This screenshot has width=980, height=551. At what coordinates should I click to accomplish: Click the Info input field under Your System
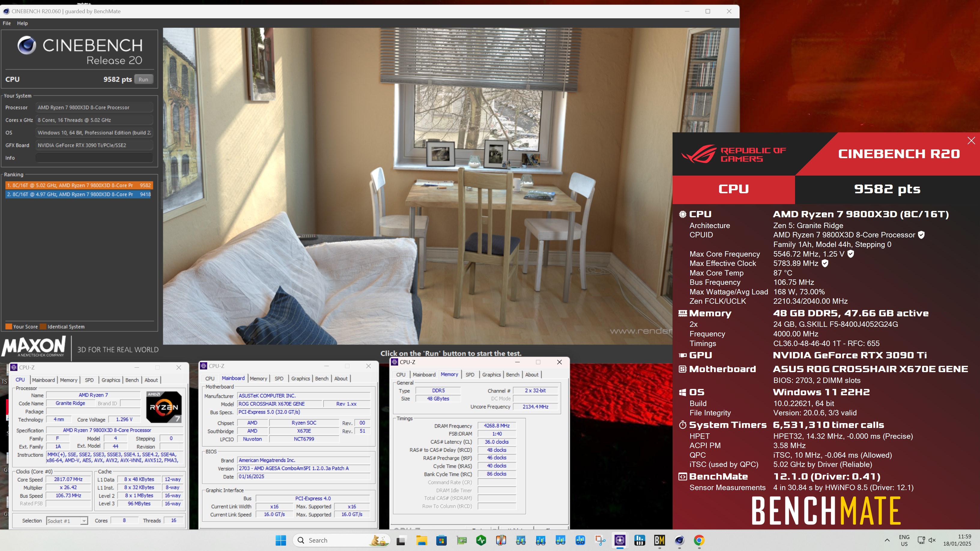94,158
